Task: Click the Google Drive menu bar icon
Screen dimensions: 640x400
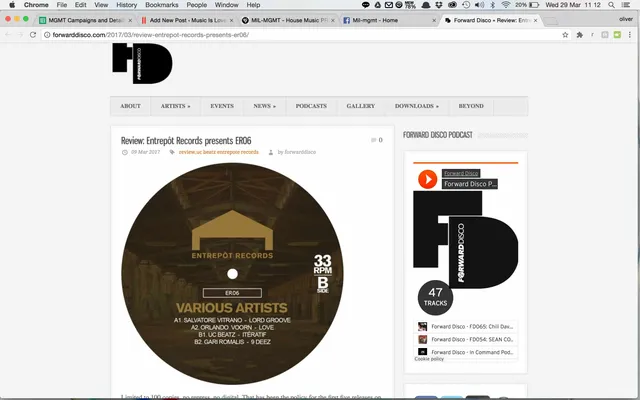Action: click(378, 5)
